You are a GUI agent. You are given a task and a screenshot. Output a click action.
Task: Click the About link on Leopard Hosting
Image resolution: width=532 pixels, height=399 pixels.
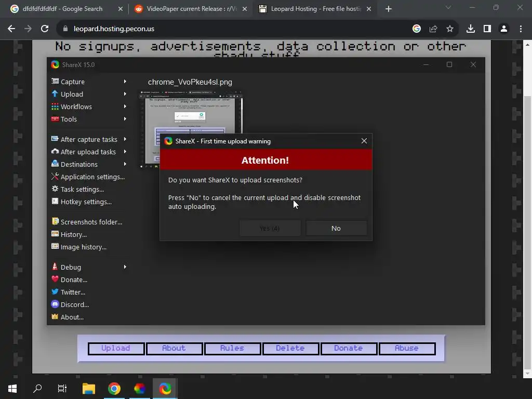[x=174, y=349]
